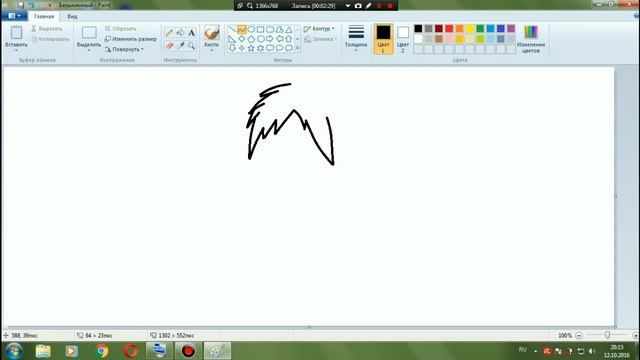Select the Rounded rectangle shape
Screen dimensions: 640x360
(270, 30)
